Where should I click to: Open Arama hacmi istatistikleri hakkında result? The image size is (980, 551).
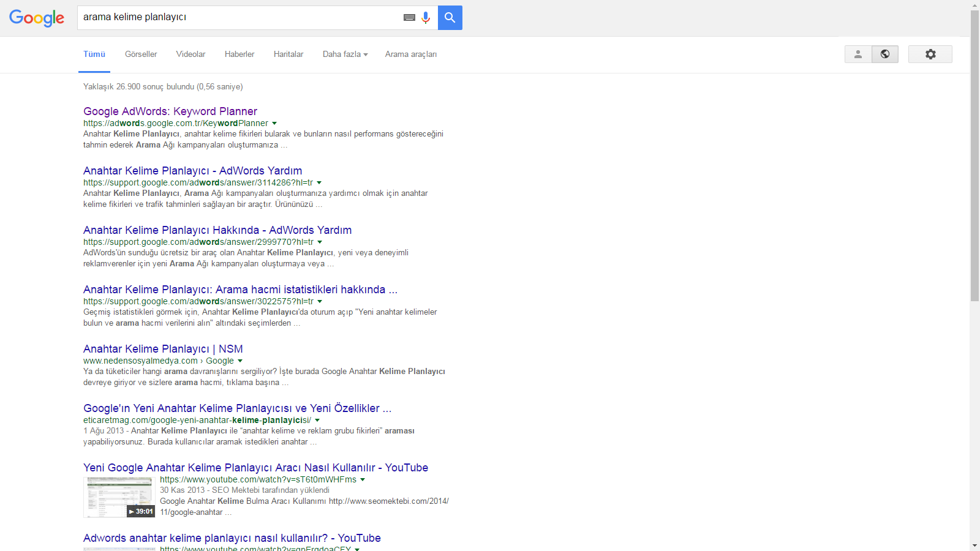pyautogui.click(x=240, y=290)
